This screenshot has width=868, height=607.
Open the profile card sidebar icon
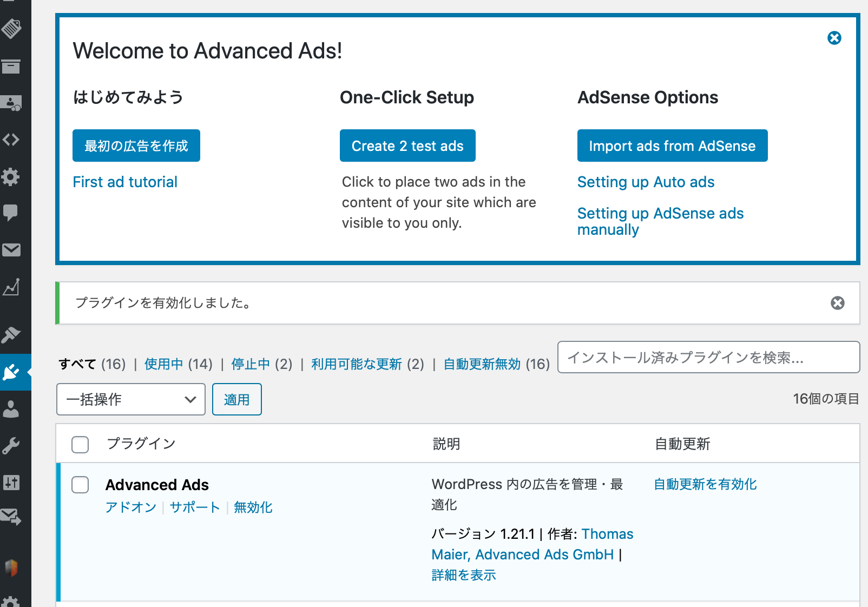point(11,103)
